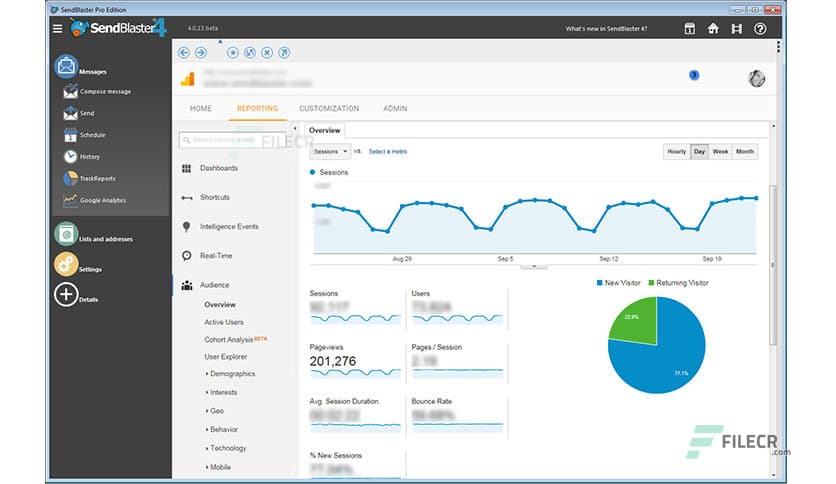The height and width of the screenshot is (484, 836).
Task: Expand the Interests submenu
Action: point(221,392)
